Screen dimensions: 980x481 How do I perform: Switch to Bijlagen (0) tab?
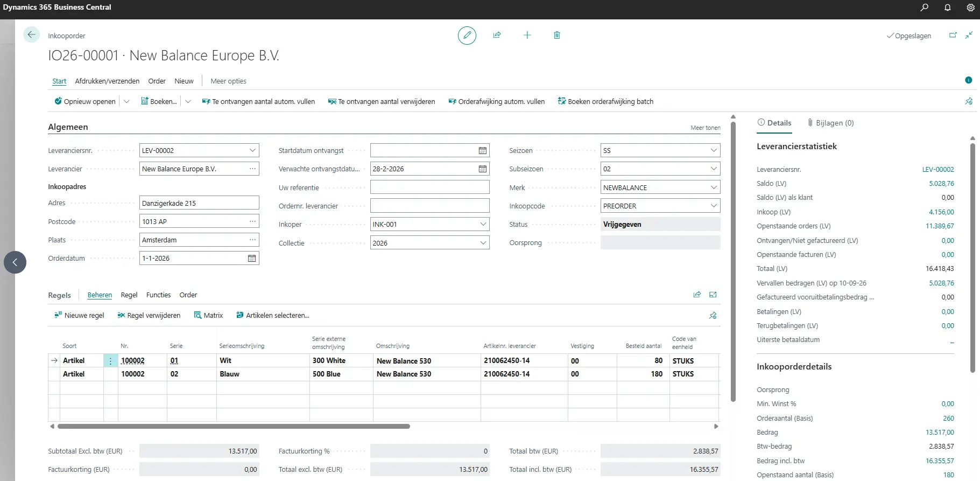pyautogui.click(x=831, y=123)
